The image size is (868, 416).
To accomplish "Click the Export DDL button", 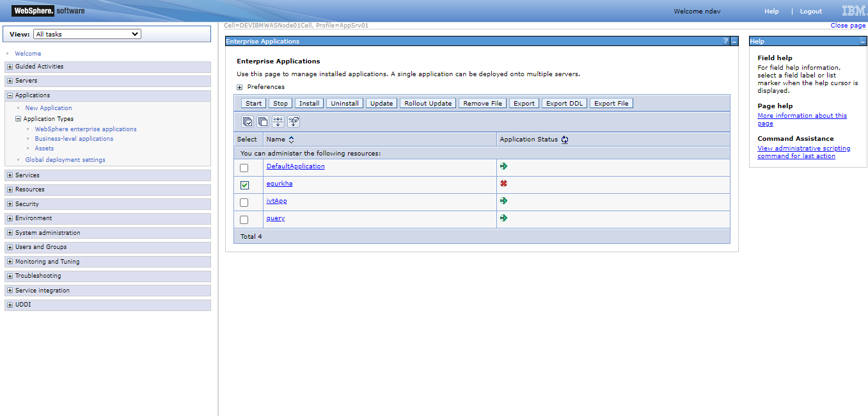I will 565,103.
